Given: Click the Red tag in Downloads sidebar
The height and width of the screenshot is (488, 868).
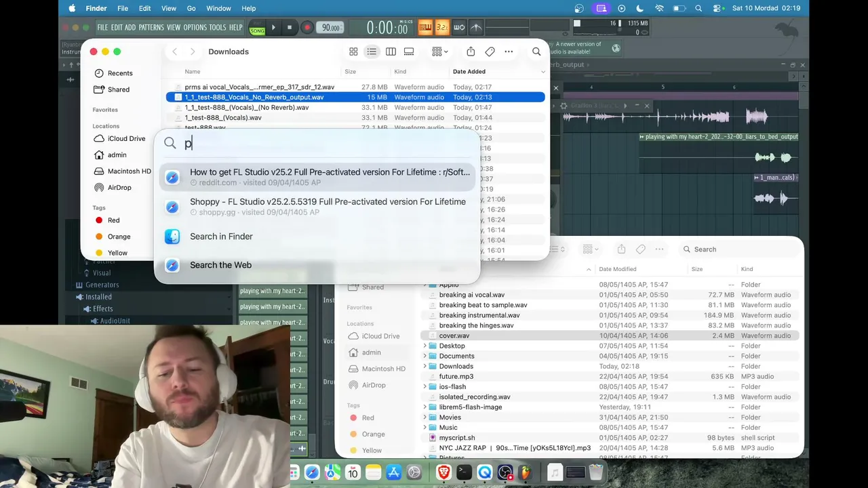Looking at the screenshot, I should coord(107,220).
